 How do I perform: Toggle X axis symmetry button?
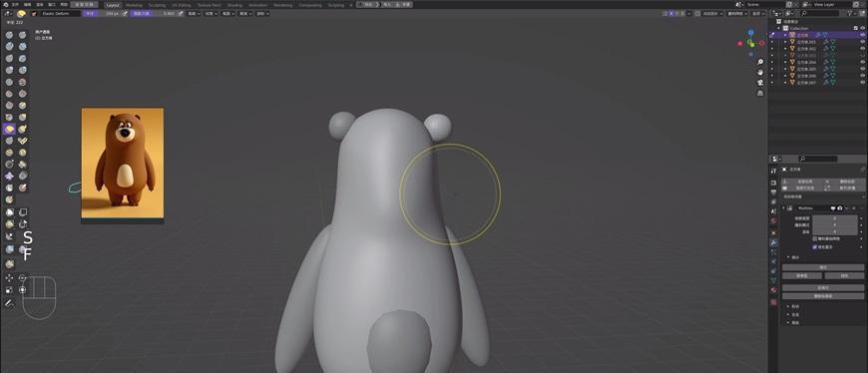[672, 13]
